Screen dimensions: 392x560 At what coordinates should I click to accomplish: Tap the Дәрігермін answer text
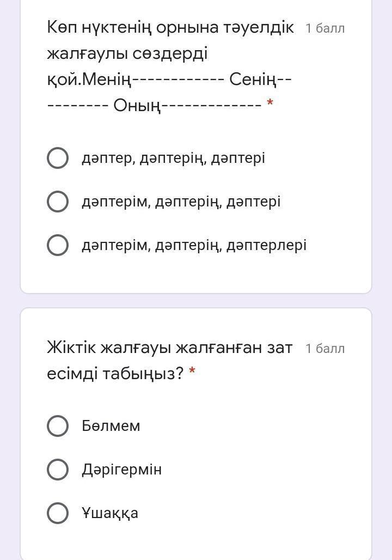[121, 470]
